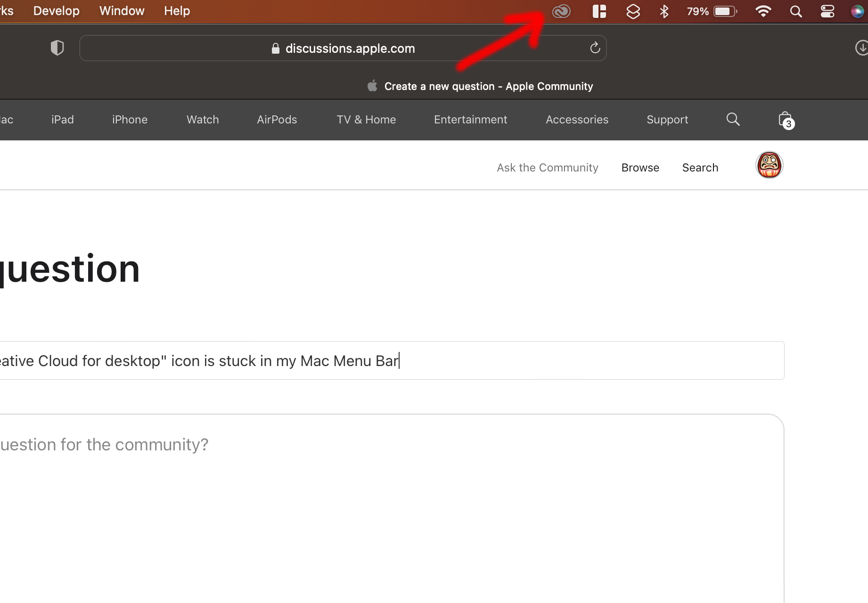868x603 pixels.
Task: Go to the AirPods section
Action: coord(277,120)
